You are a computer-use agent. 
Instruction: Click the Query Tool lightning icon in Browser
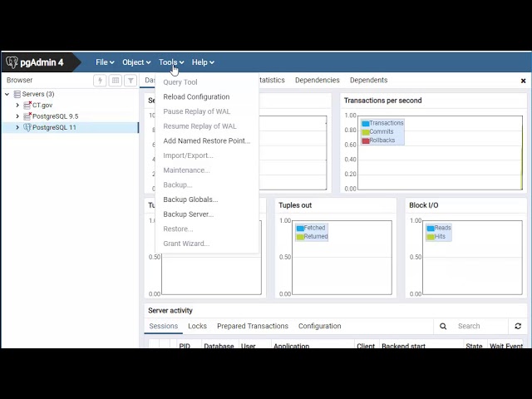(100, 81)
